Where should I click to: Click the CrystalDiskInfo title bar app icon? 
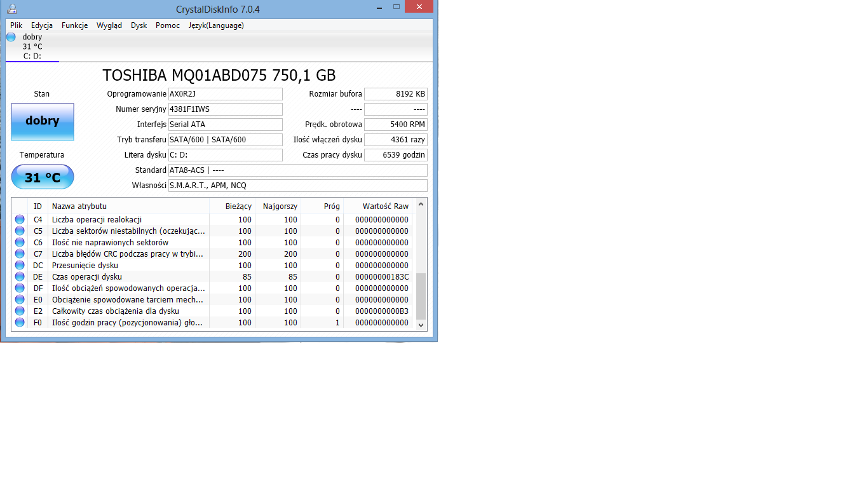click(11, 9)
